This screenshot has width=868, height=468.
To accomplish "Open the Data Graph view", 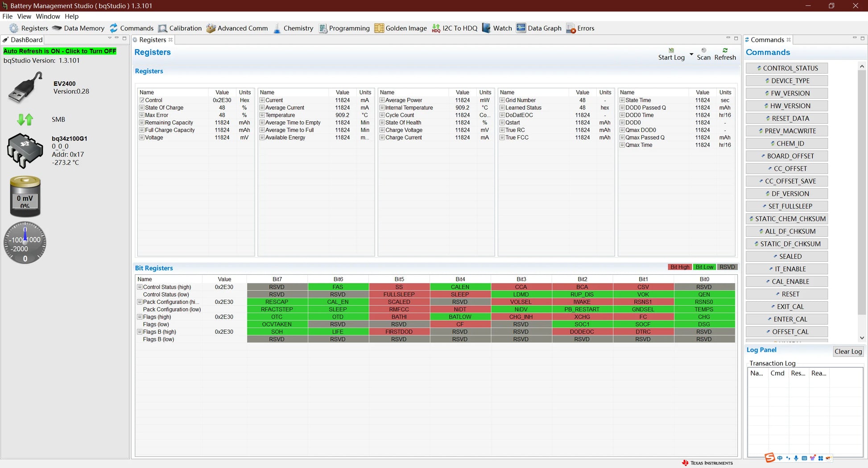I will [x=521, y=28].
